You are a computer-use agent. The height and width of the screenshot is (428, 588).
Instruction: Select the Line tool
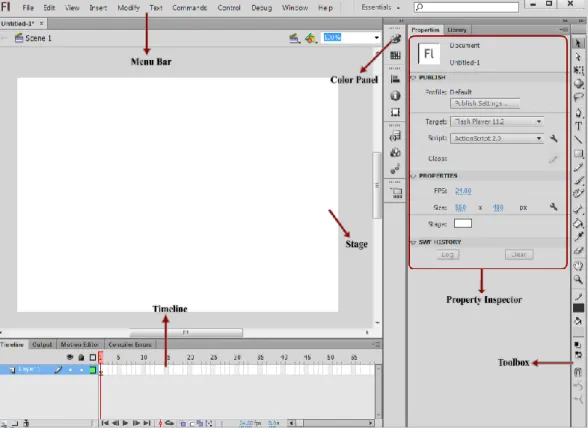(x=578, y=140)
